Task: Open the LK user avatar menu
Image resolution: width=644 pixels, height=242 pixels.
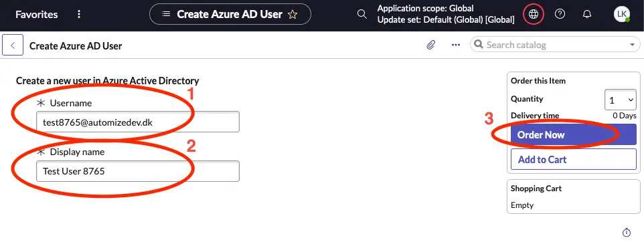Action: [621, 14]
